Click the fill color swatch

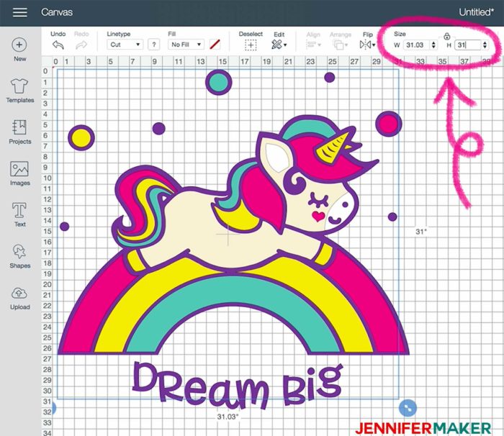tap(215, 45)
